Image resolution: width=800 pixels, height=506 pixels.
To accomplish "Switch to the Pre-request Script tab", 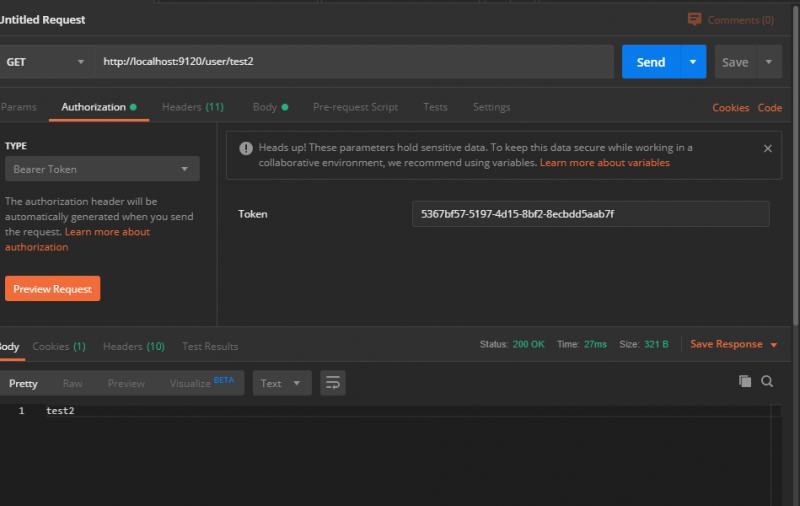I will coord(355,107).
